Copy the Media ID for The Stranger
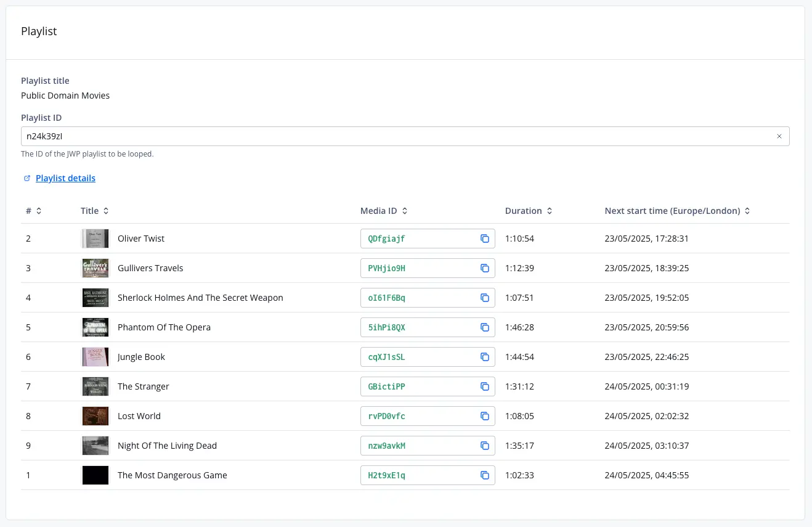 (485, 386)
